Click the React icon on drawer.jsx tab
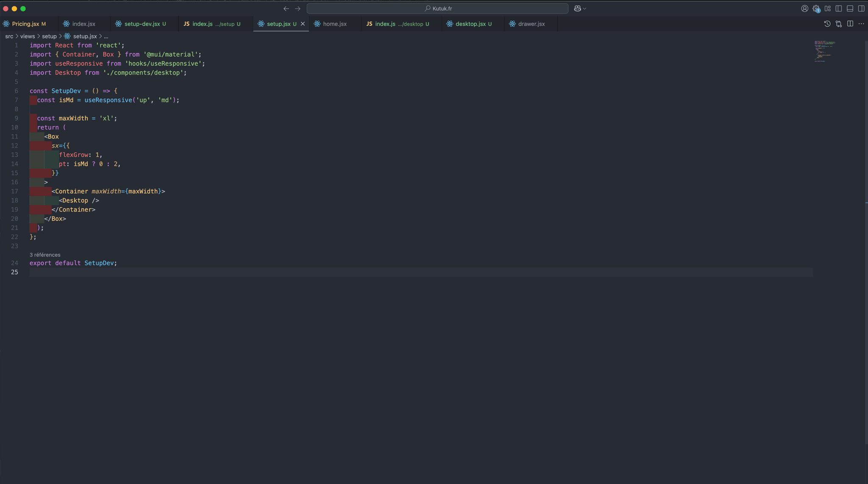Image resolution: width=868 pixels, height=484 pixels. point(512,24)
